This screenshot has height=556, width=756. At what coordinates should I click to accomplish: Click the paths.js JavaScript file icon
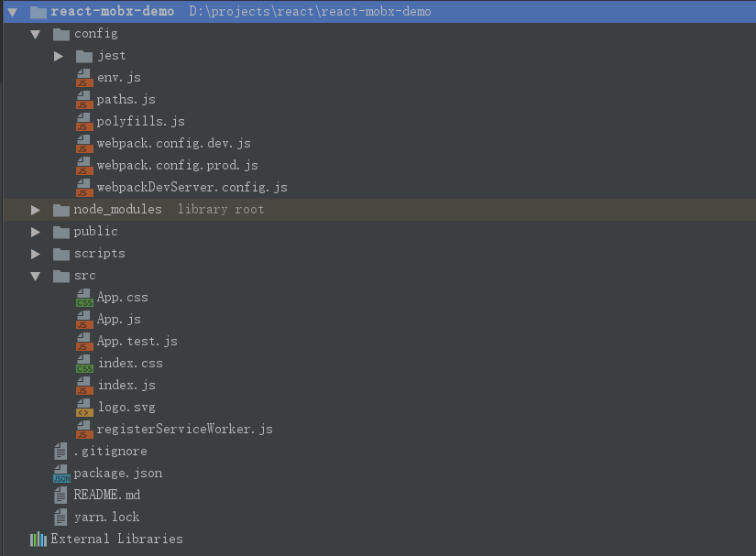pos(84,100)
